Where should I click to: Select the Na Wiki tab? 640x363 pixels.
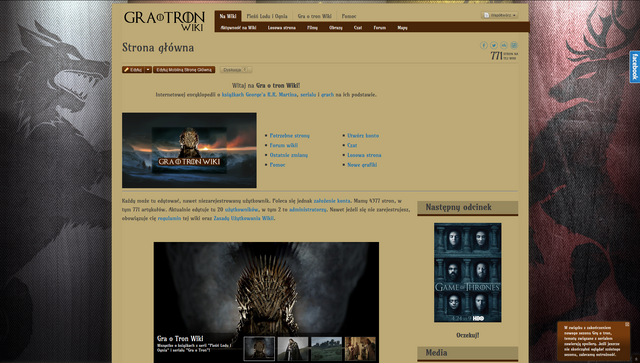228,16
